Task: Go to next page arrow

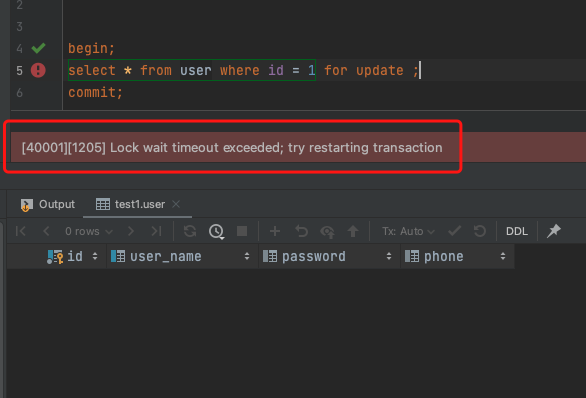Action: (131, 231)
